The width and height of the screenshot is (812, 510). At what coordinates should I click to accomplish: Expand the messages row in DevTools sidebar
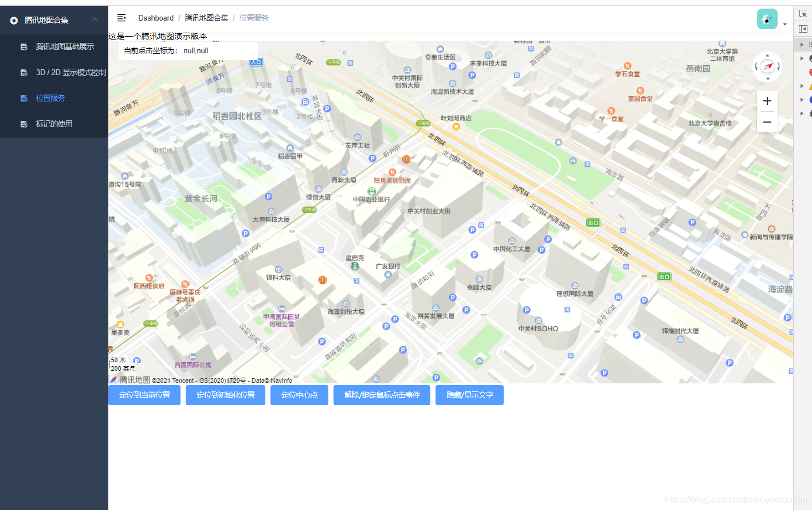point(802,44)
